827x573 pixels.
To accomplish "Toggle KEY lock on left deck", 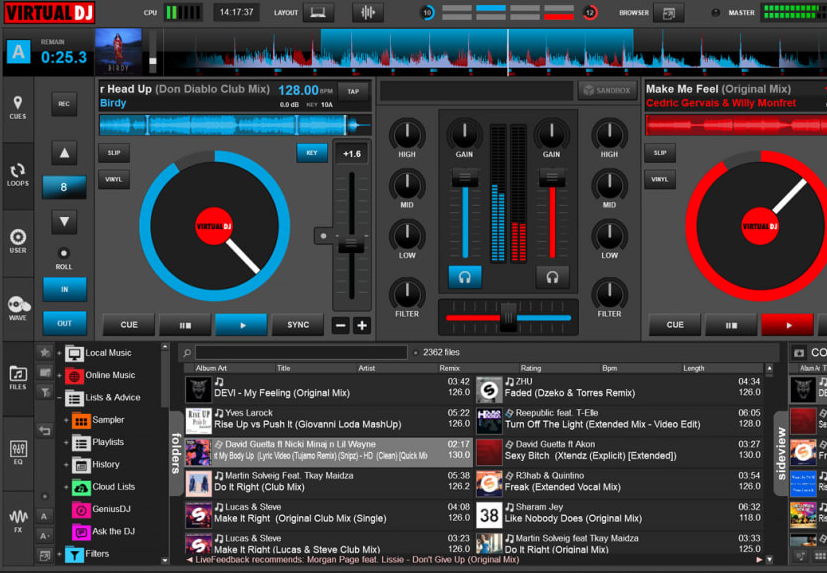I will (312, 152).
